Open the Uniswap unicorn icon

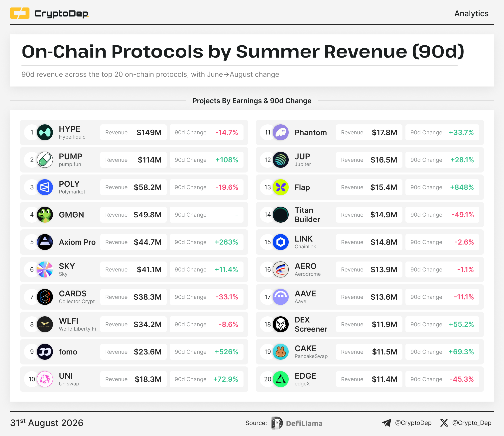point(45,379)
